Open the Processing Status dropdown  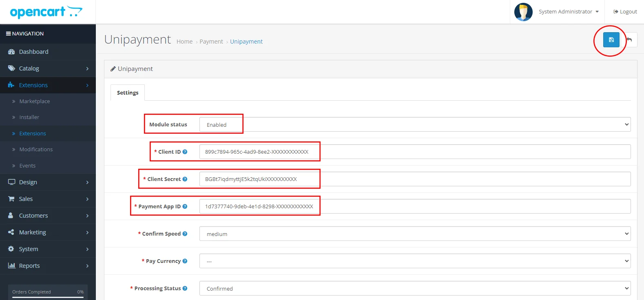click(x=415, y=288)
